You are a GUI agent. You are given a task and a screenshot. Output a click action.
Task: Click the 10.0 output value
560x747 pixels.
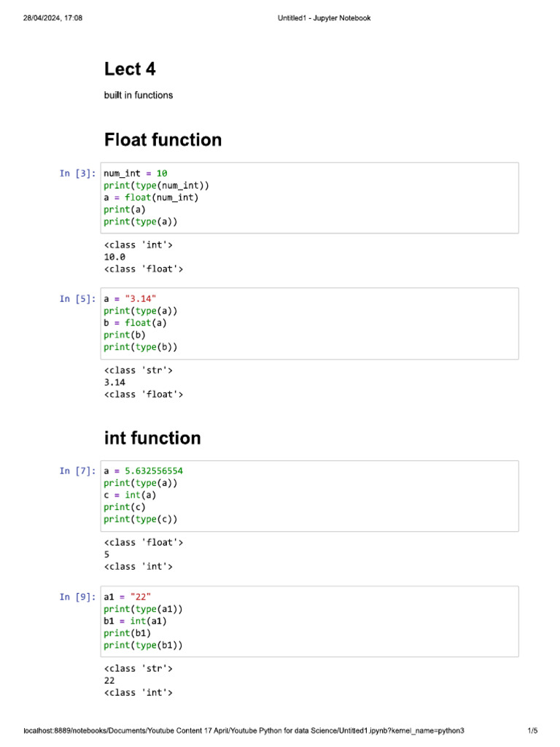115,257
